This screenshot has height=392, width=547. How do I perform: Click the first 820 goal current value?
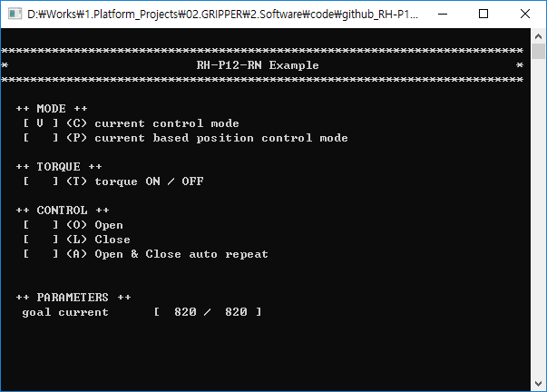[x=185, y=312]
